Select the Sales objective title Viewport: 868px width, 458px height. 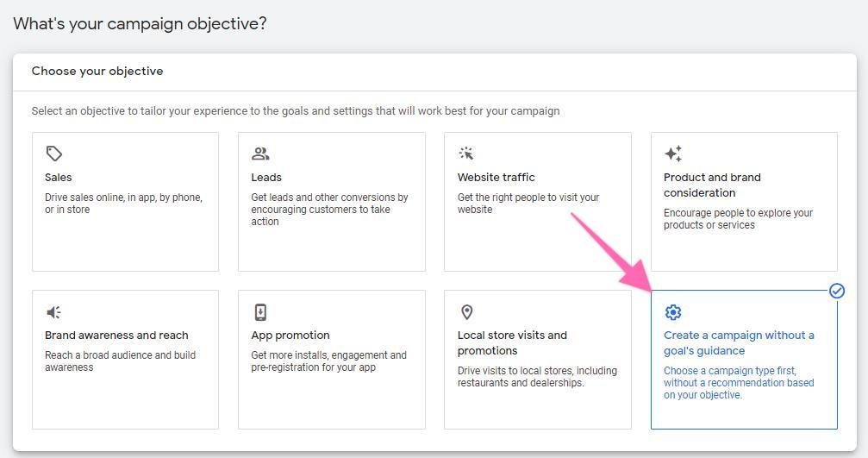59,178
